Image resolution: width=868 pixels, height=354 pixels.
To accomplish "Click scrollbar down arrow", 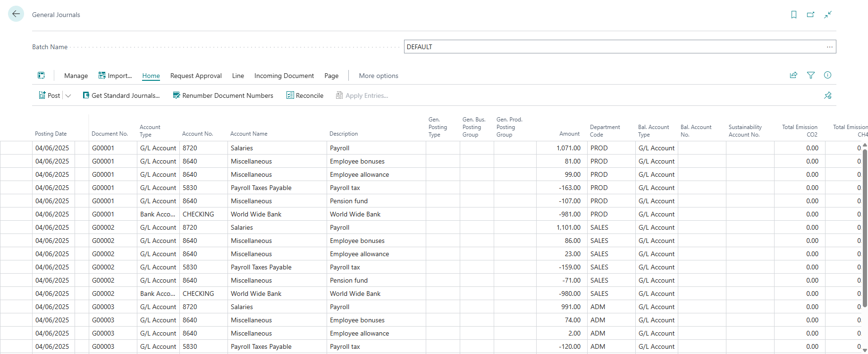I will tap(865, 350).
